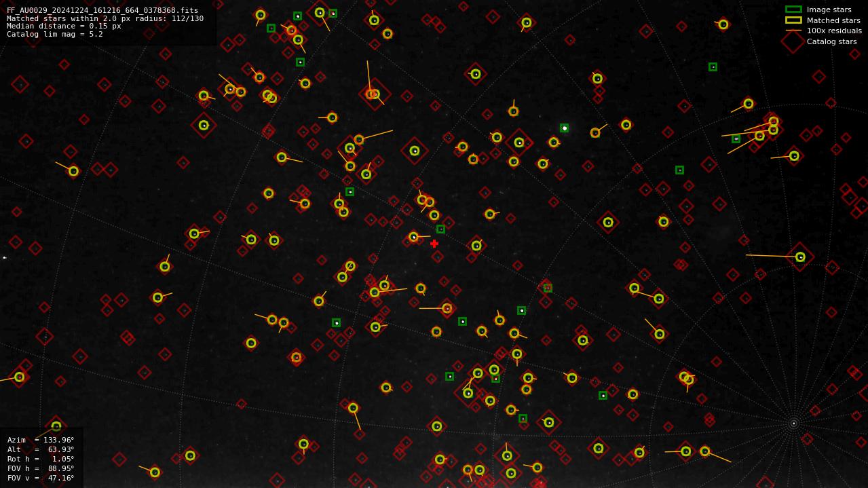
Task: Click the celestial pole where grid lines converge
Action: coord(793,424)
